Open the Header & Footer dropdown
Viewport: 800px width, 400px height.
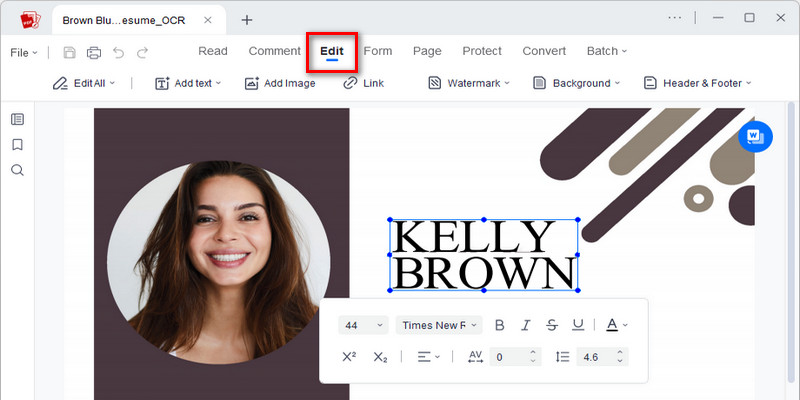pyautogui.click(x=697, y=83)
